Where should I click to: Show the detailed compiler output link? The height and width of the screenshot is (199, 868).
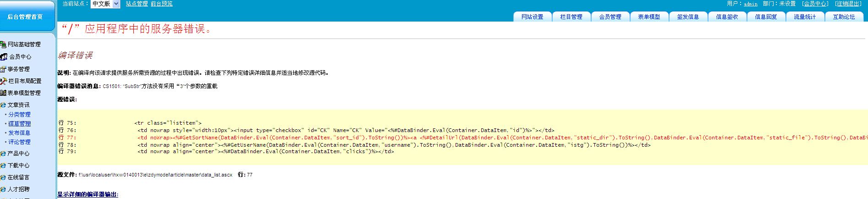88,195
